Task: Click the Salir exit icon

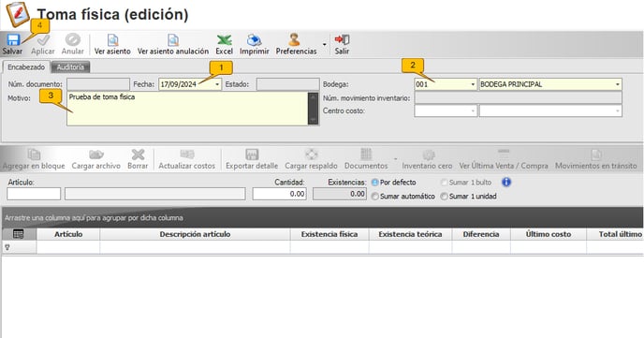Action: (x=342, y=39)
